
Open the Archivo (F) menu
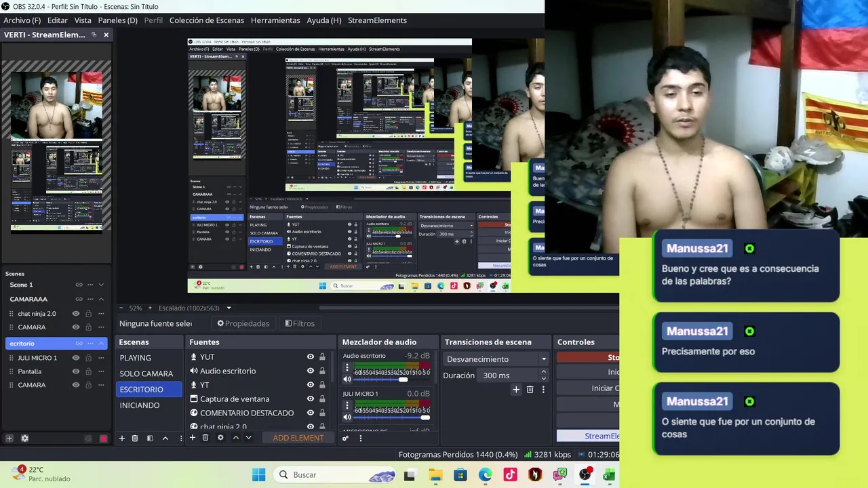click(x=22, y=20)
